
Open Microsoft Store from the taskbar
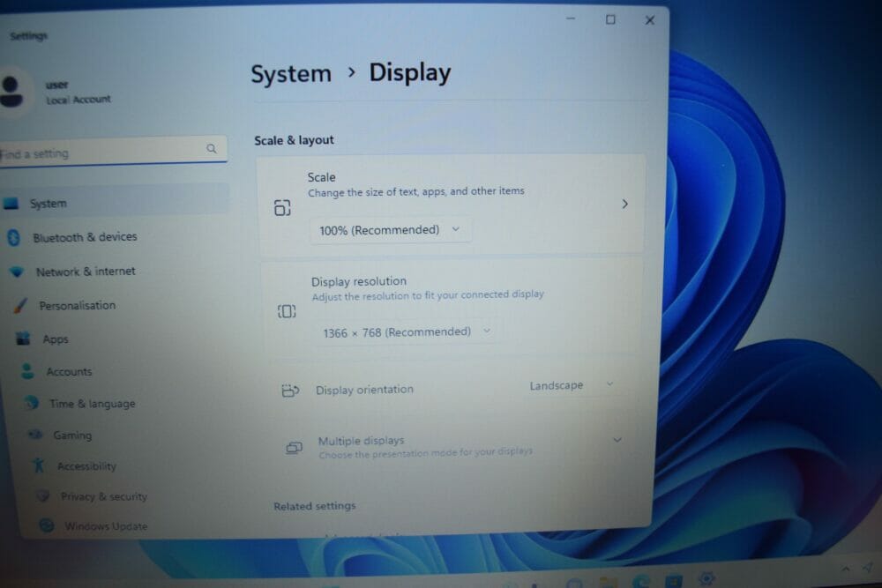[673, 579]
